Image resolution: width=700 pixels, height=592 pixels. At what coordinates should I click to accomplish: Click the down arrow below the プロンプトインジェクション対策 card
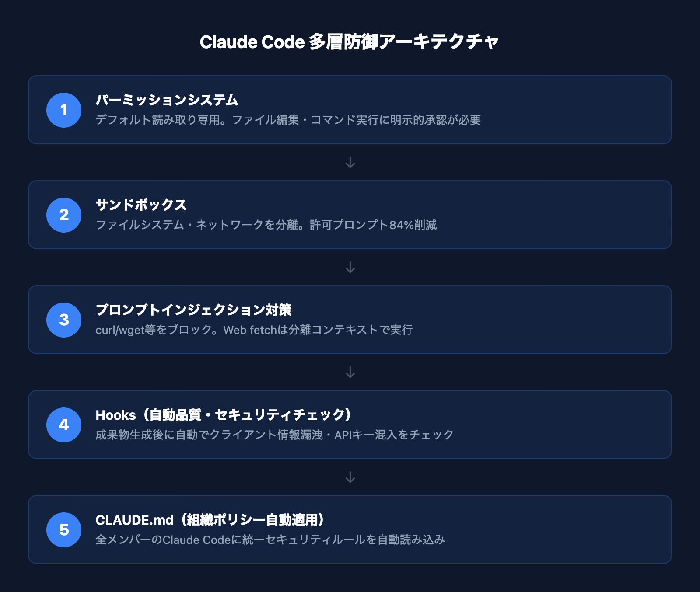point(350,373)
